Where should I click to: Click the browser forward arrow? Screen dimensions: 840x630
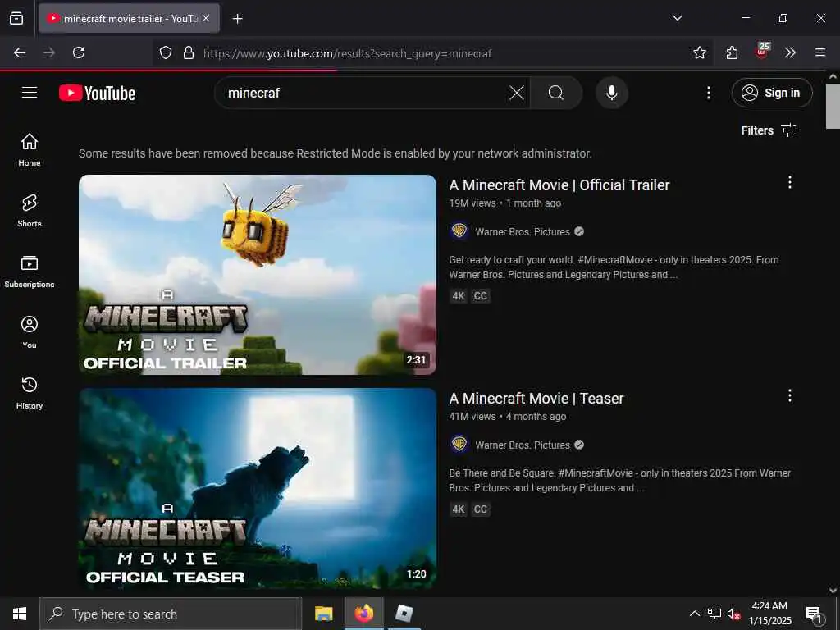(49, 52)
